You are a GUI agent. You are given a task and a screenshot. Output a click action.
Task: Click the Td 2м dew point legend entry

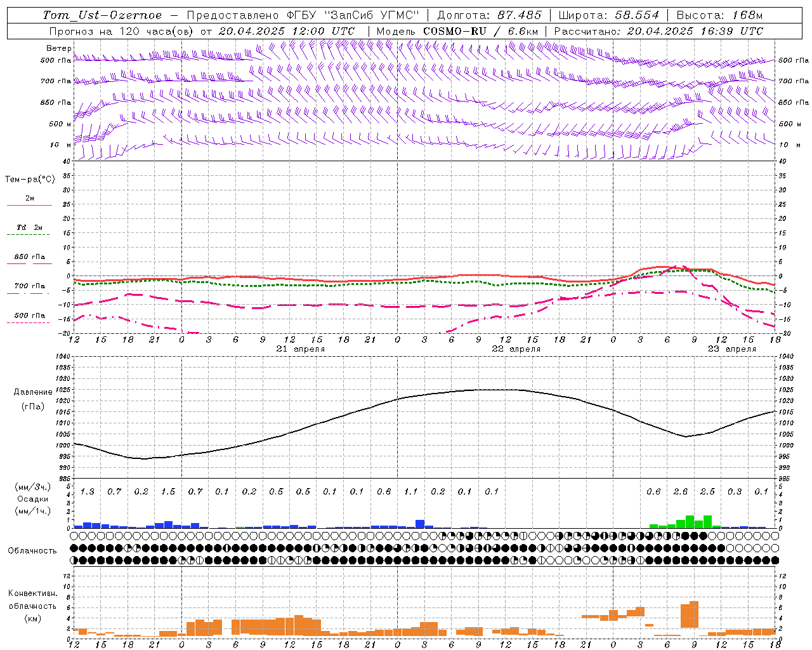pos(30,227)
